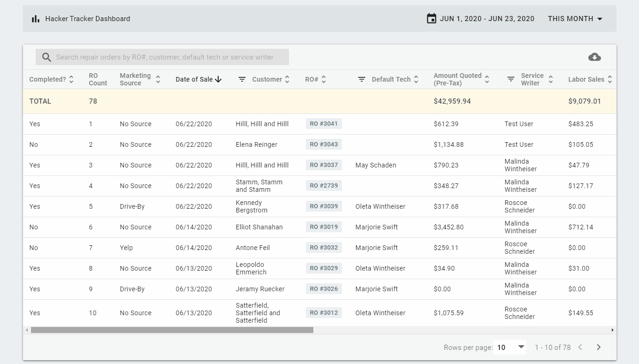Open THIS MONTH range dropdown

pos(575,19)
